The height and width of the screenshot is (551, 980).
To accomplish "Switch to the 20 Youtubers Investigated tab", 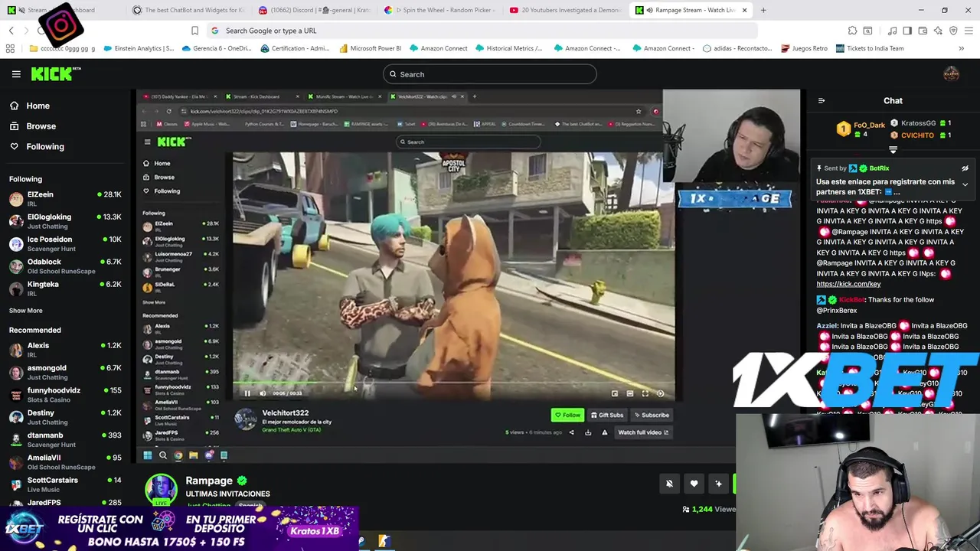I will (x=565, y=10).
